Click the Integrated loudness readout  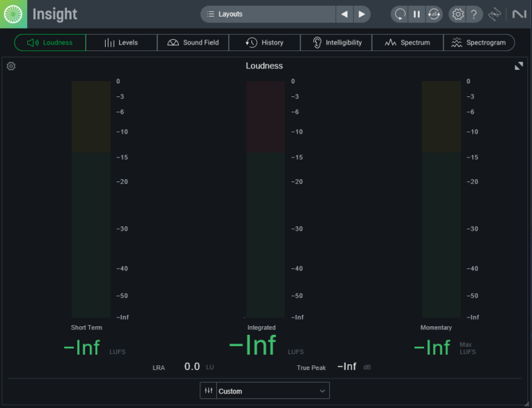tap(252, 346)
